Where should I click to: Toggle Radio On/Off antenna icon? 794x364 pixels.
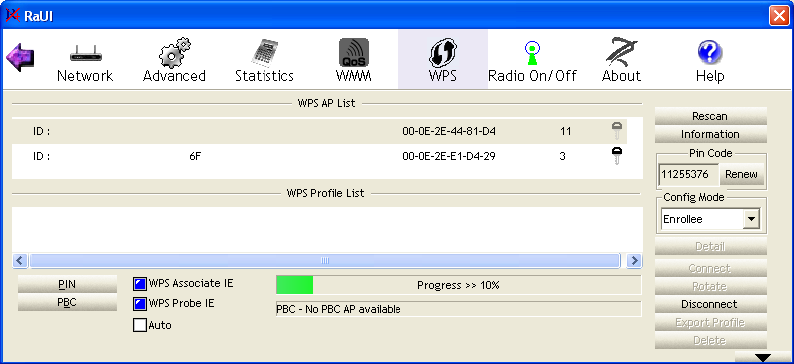532,53
